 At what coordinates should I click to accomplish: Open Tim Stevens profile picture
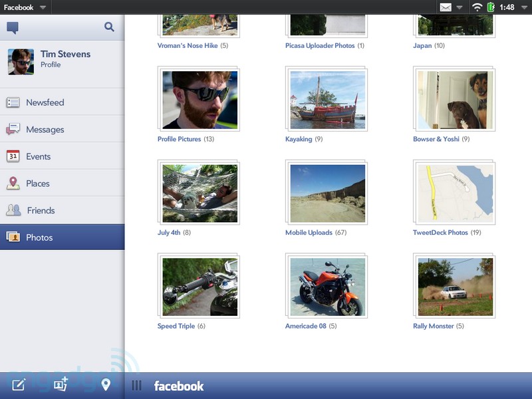[x=21, y=62]
